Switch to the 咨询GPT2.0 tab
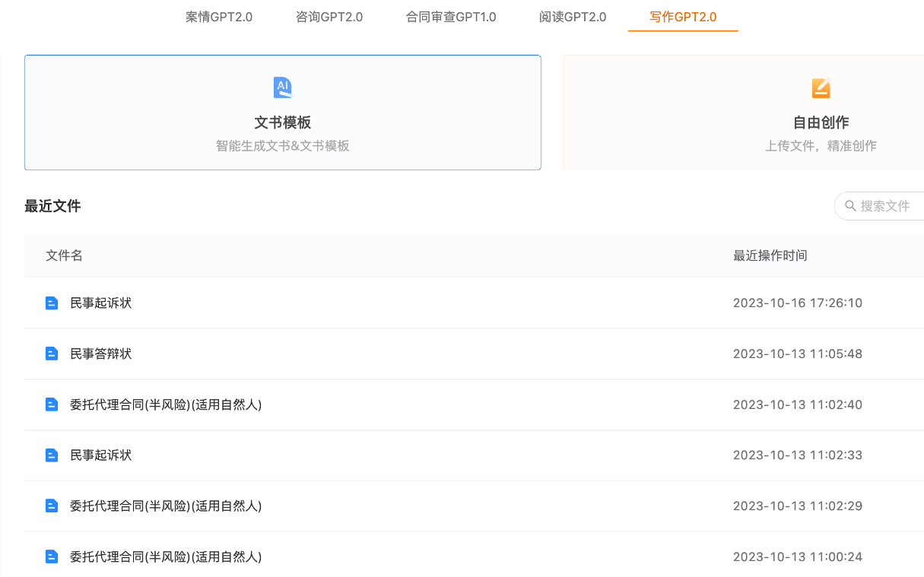This screenshot has height=577, width=924. (329, 15)
